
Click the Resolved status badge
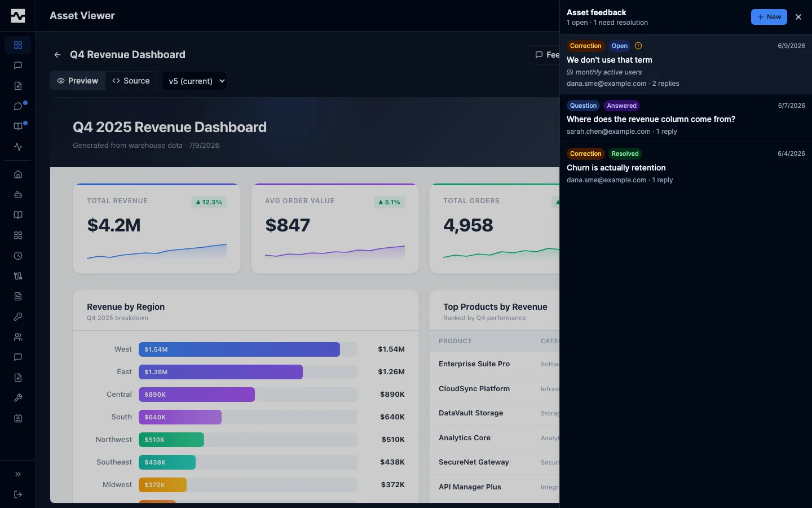(x=625, y=154)
